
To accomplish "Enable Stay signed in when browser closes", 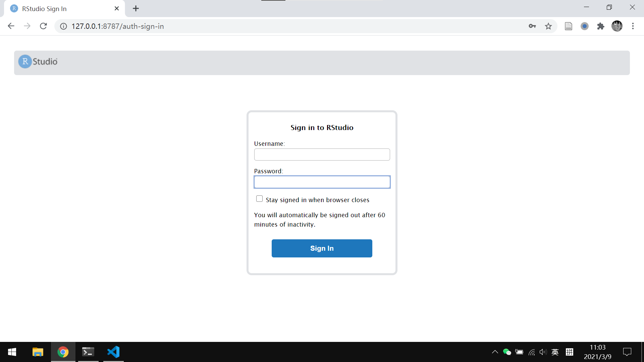I will pos(259,199).
